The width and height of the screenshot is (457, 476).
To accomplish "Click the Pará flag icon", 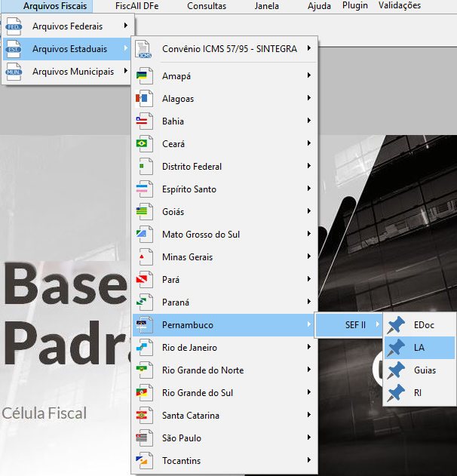I will 144,279.
